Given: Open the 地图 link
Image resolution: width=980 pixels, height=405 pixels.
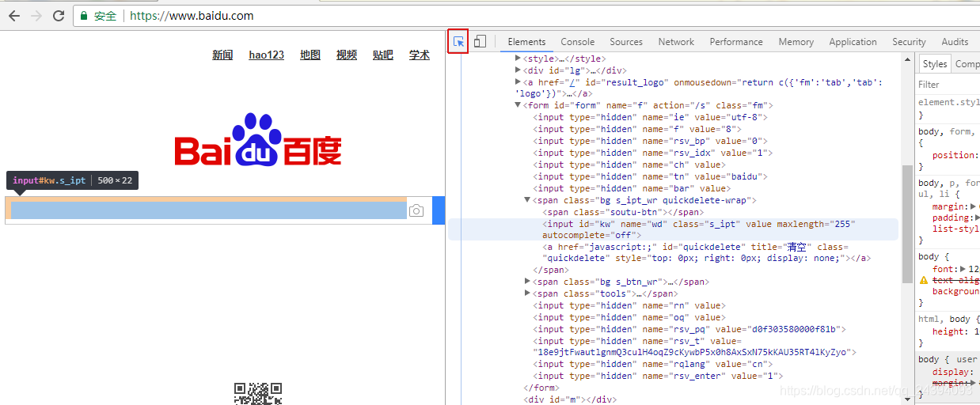Looking at the screenshot, I should point(310,55).
